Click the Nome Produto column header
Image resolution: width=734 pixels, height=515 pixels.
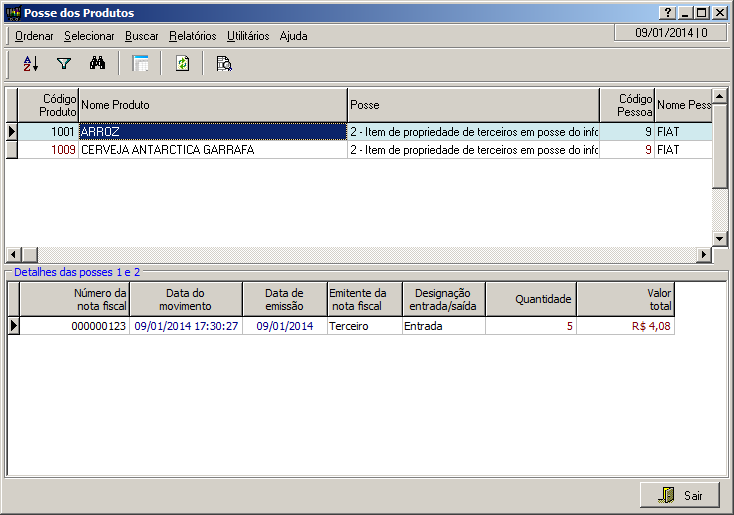212,105
